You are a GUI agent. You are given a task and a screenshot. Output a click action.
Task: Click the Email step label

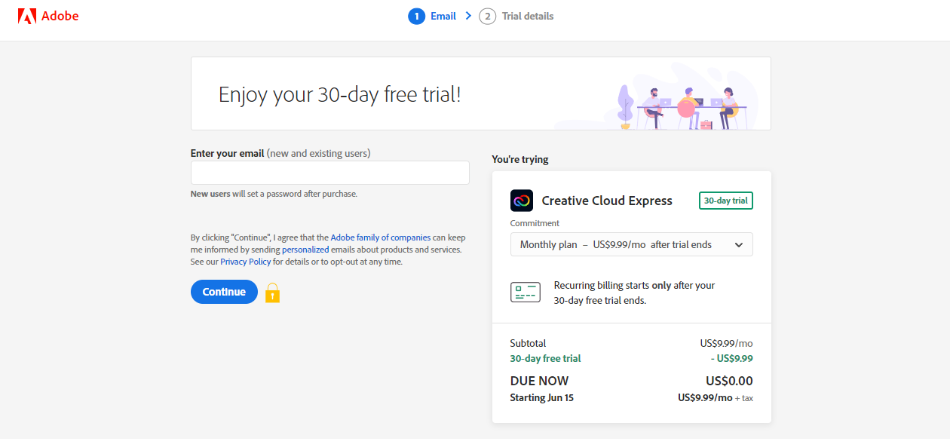coord(443,16)
